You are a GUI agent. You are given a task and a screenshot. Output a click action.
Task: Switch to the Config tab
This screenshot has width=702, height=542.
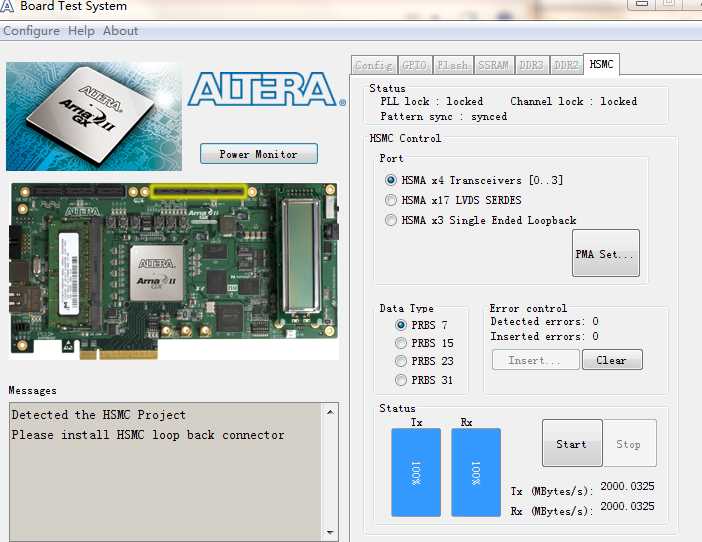point(374,65)
